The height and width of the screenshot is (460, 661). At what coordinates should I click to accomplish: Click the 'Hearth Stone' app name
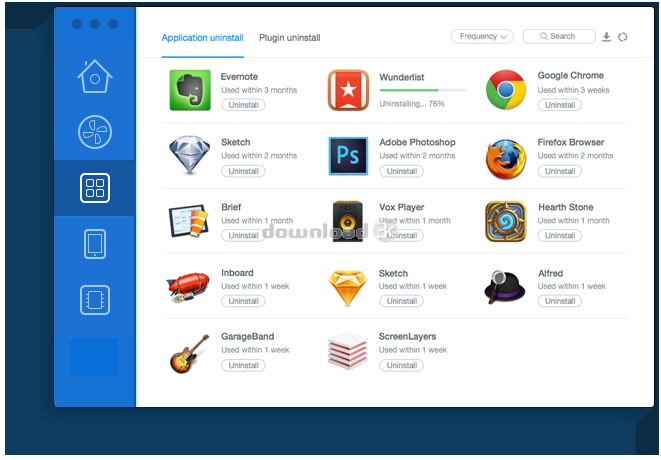[566, 207]
